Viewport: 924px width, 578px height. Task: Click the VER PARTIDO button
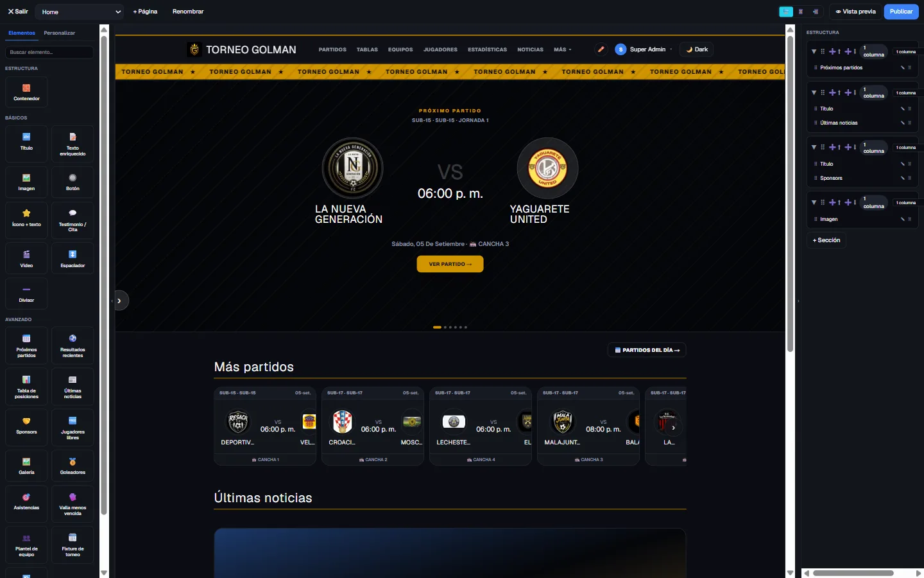pos(450,264)
